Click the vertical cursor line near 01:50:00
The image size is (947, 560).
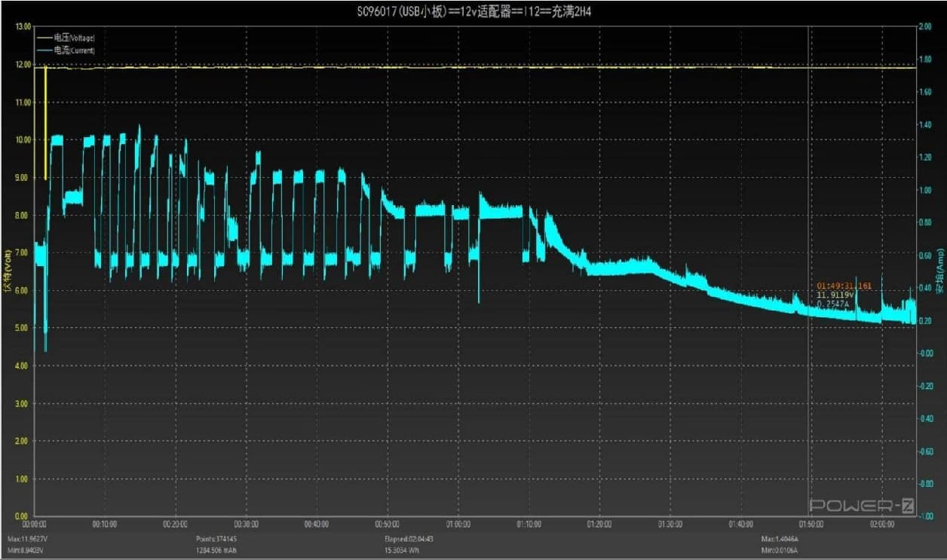tap(809, 271)
